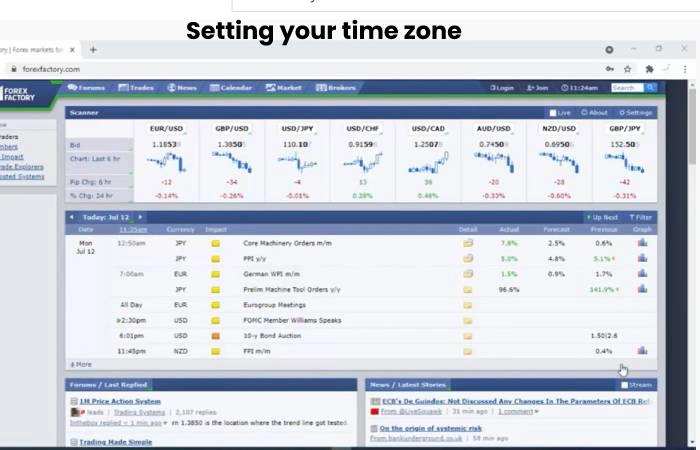Close the Forex Factory browser tab
Viewport: 700px width, 450px height.
(x=72, y=50)
